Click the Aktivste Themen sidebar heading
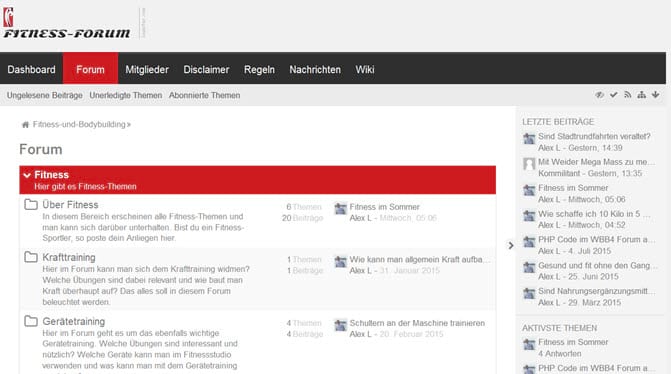 click(559, 328)
